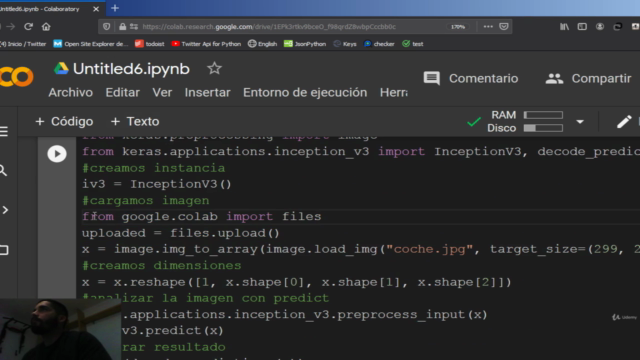Image resolution: width=640 pixels, height=360 pixels.
Task: Open the Keys bookmark
Action: (345, 44)
